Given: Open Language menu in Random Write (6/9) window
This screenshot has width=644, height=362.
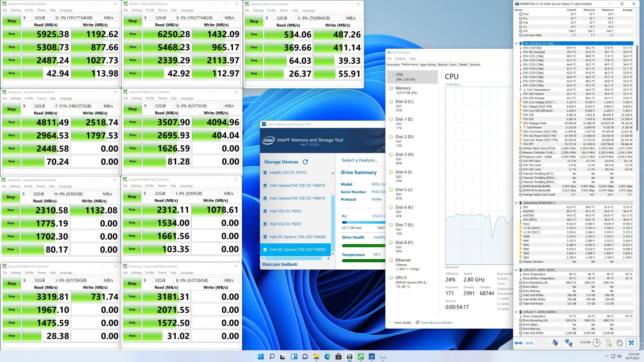Looking at the screenshot, I should coord(308,10).
